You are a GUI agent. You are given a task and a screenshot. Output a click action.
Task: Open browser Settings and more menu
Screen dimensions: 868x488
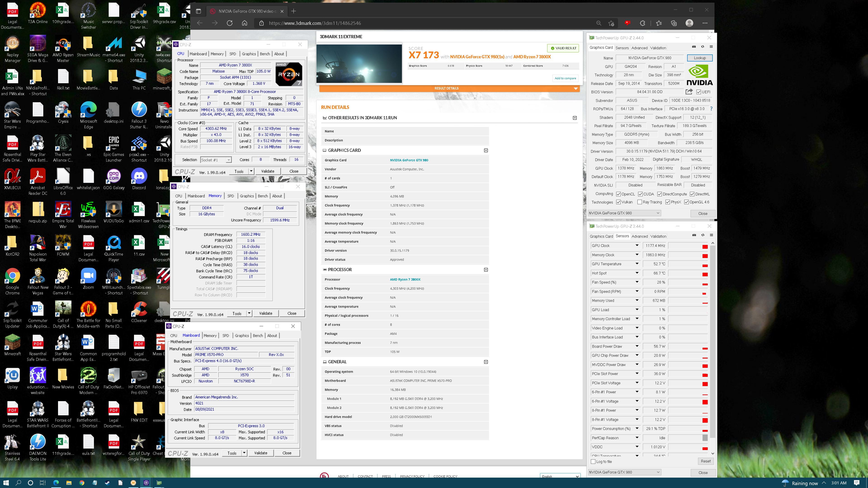(705, 23)
